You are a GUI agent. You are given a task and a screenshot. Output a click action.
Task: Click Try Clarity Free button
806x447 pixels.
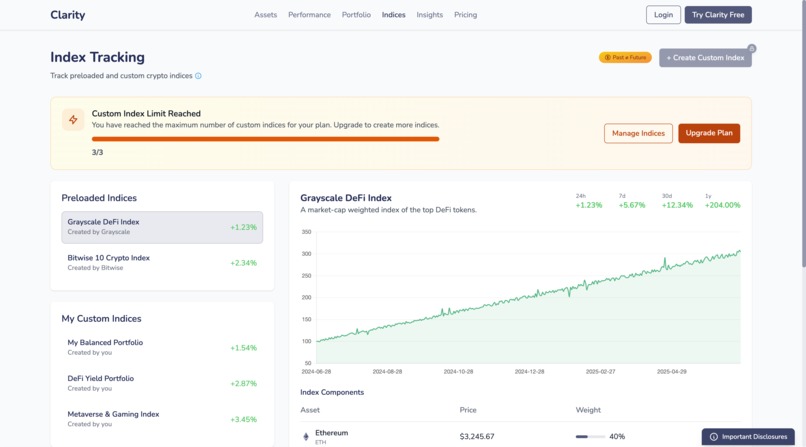click(718, 15)
